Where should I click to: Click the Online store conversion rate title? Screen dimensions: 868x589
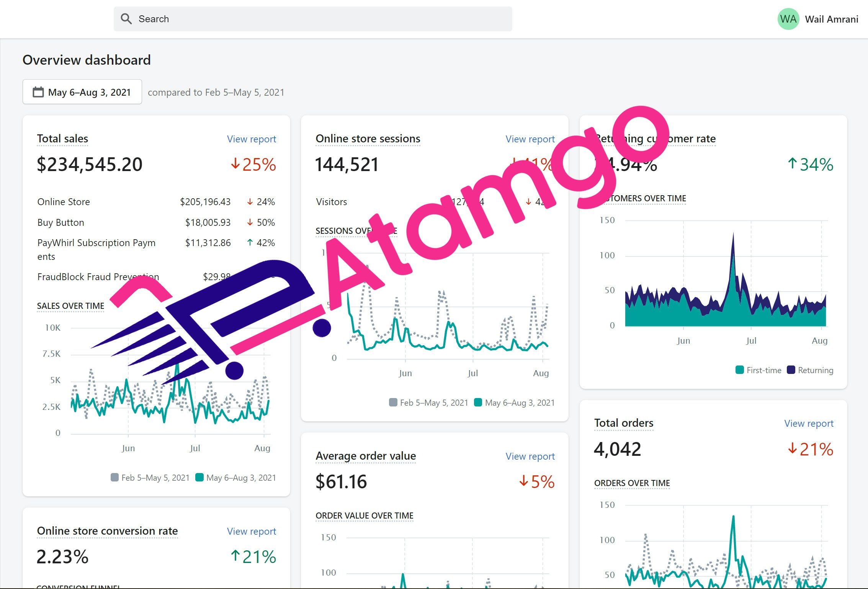click(x=107, y=531)
